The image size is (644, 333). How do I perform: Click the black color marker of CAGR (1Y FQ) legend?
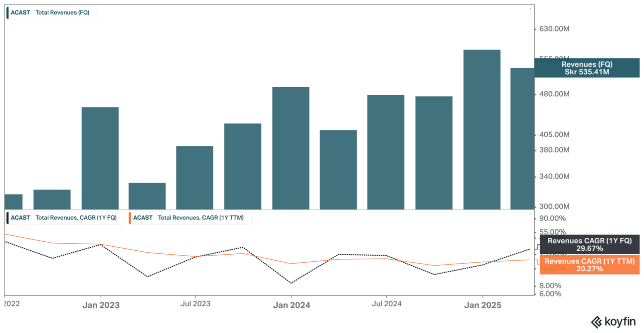7,218
